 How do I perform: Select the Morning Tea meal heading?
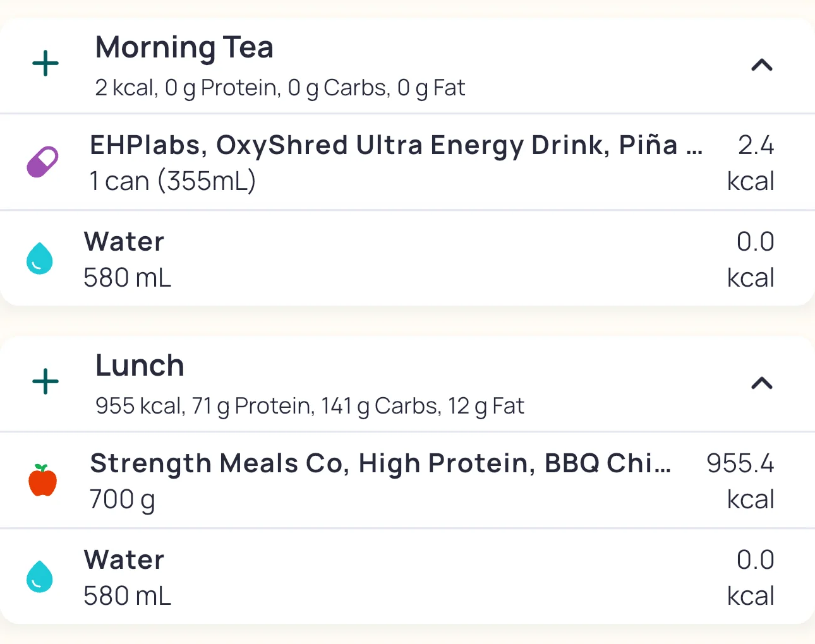click(x=184, y=47)
